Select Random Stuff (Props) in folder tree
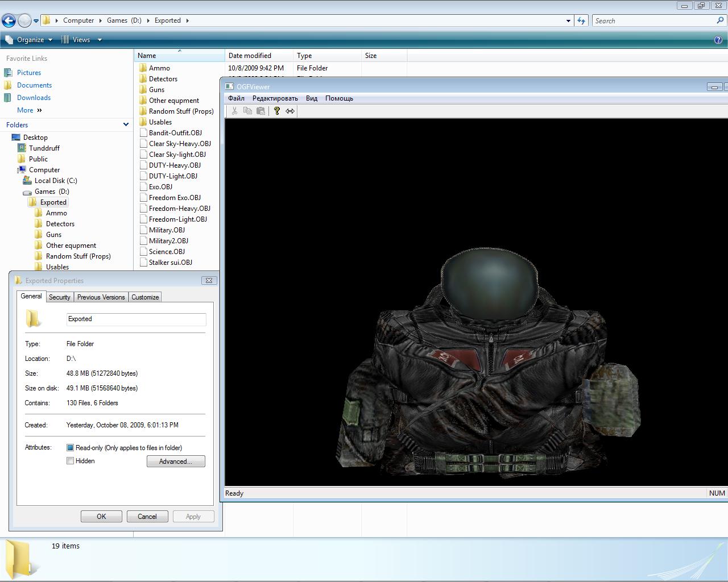Viewport: 728px width, 582px height. pyautogui.click(x=78, y=256)
